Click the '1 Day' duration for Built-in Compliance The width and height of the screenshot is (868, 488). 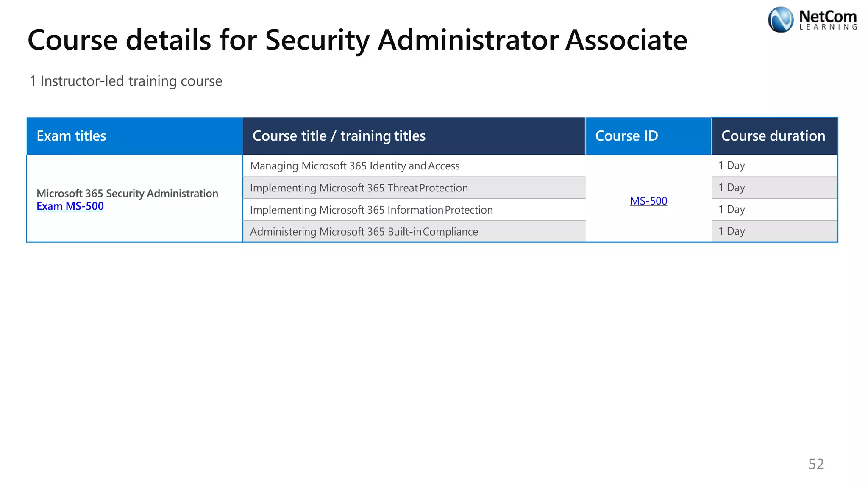[x=732, y=231]
